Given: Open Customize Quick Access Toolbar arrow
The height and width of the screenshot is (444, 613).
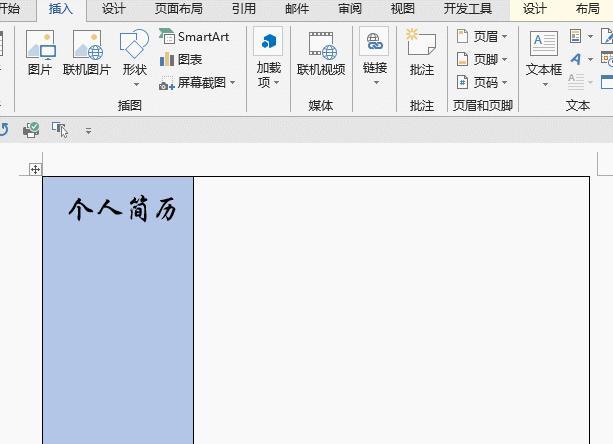Looking at the screenshot, I should point(88,131).
